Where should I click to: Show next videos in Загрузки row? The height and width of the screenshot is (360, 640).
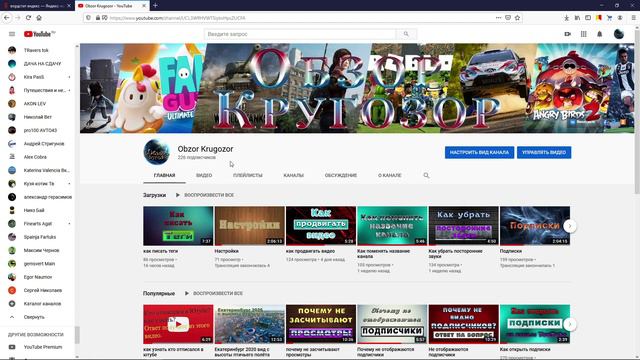[570, 226]
